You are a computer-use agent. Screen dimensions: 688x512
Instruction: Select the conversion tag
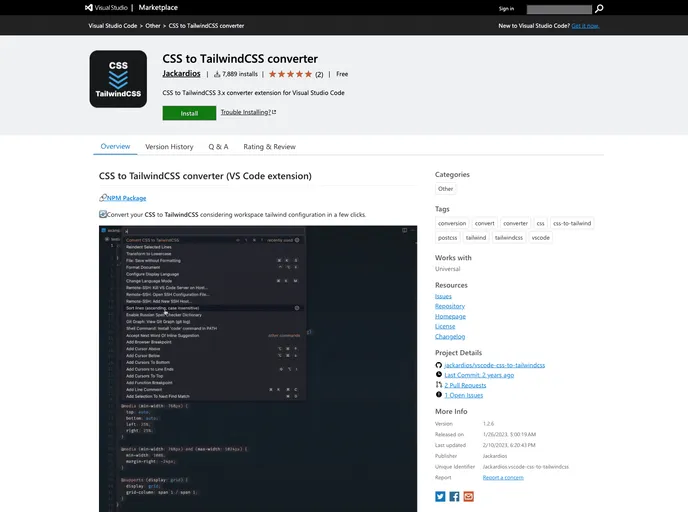coord(452,223)
